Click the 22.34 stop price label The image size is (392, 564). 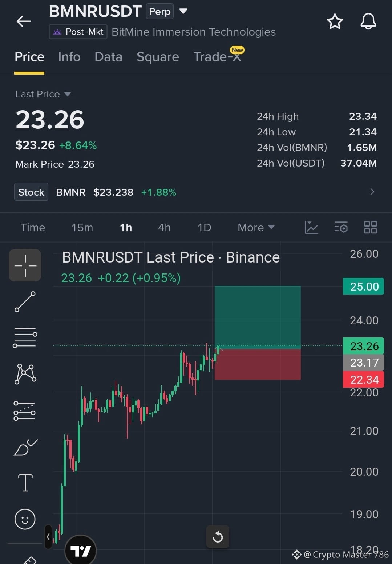tap(363, 380)
